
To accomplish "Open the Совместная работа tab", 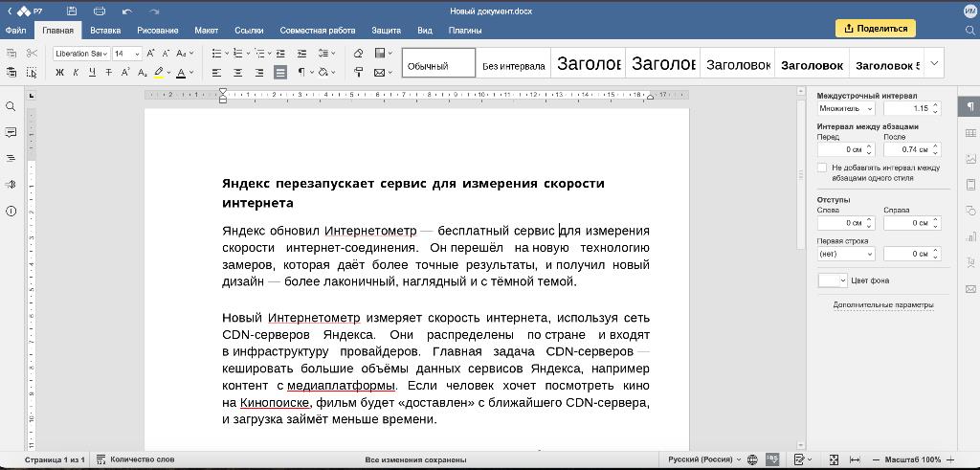I will (x=318, y=30).
